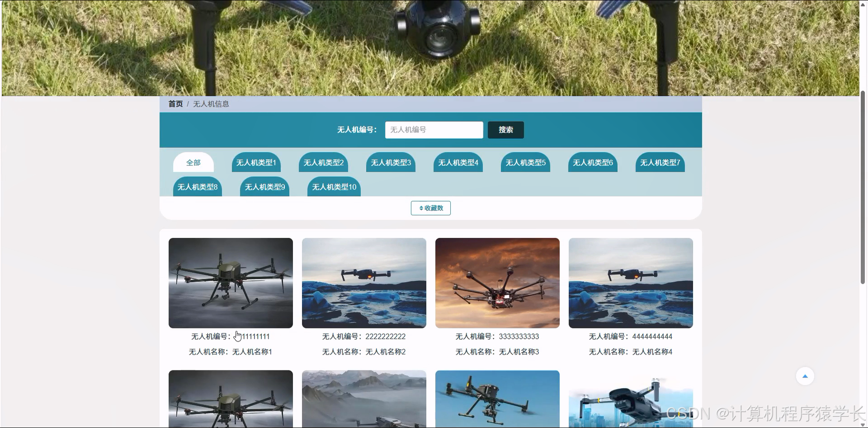Screen dimensions: 868x428
Task: Click the top drone camera banner image
Action: [430, 48]
